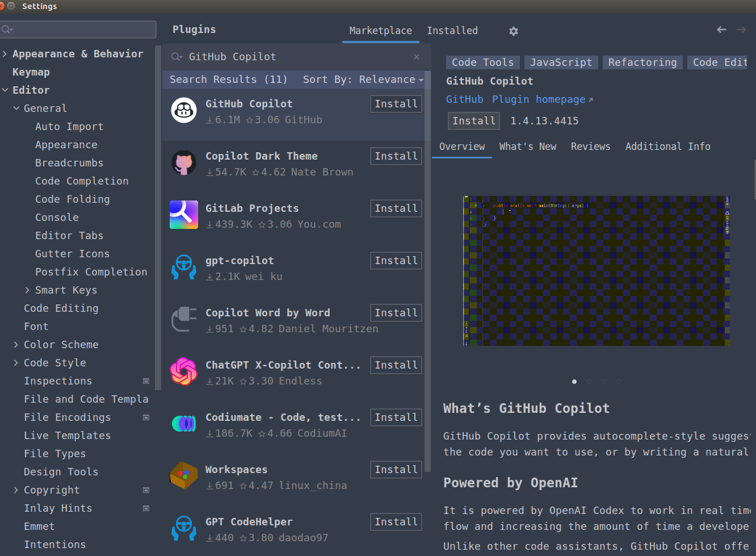756x556 pixels.
Task: Open the Plugin homepage link
Action: click(543, 99)
